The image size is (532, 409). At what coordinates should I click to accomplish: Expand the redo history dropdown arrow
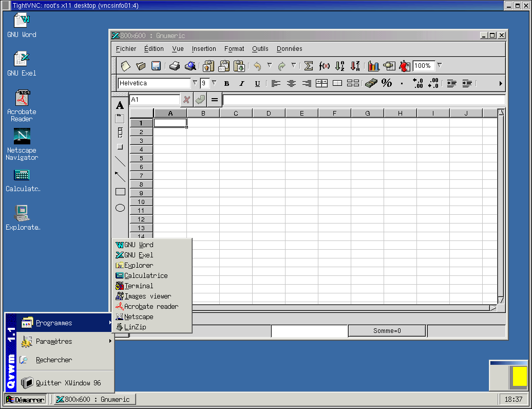point(294,65)
